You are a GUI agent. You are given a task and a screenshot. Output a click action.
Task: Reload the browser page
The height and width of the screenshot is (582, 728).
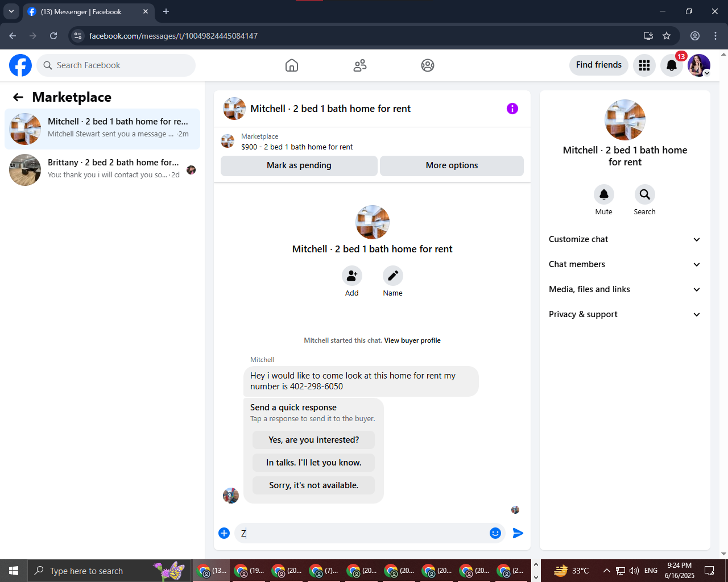tap(53, 36)
